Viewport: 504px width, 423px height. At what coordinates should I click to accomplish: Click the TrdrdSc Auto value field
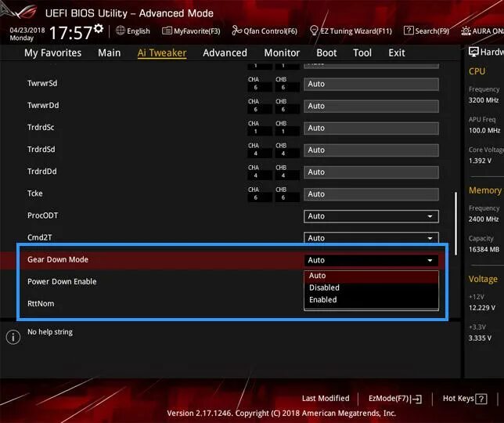(x=371, y=128)
